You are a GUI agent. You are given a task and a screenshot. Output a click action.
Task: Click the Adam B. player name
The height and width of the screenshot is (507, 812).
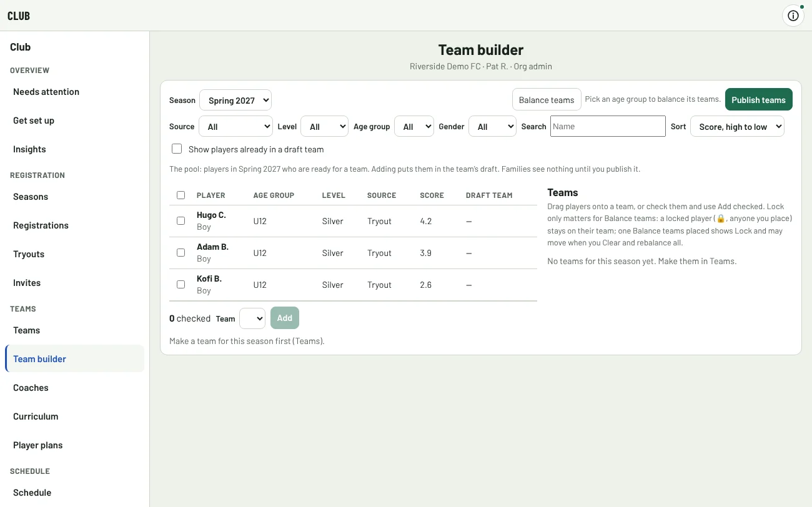coord(212,247)
